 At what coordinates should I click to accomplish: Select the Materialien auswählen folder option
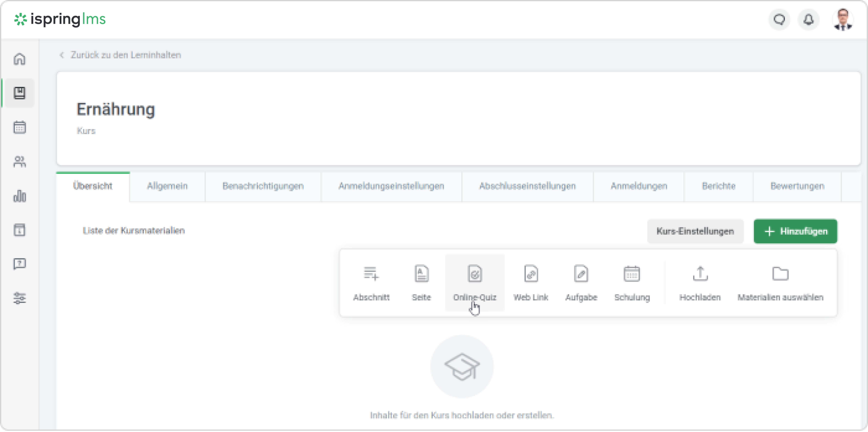(780, 283)
